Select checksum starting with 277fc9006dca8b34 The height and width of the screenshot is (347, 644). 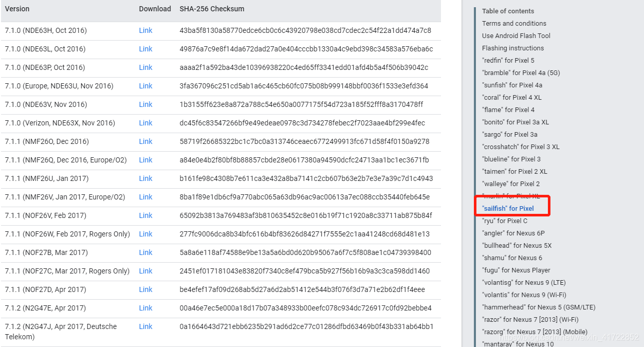point(304,234)
